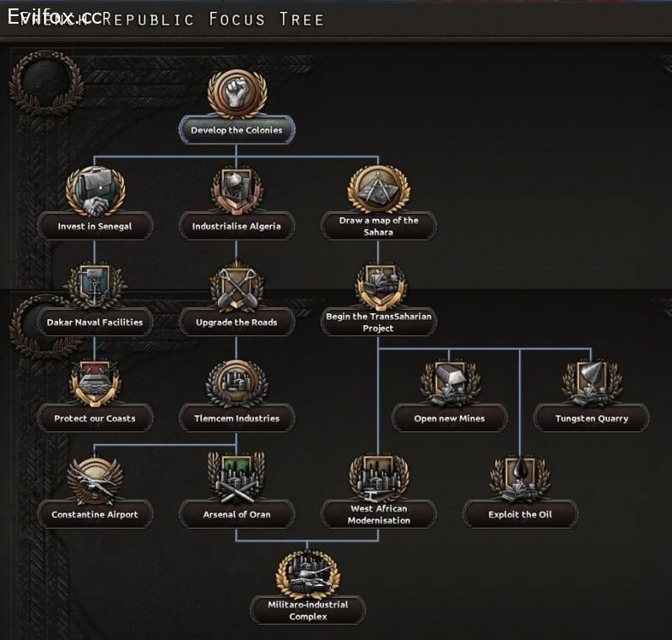Select the Tlemcem Industries focus label
The height and width of the screenshot is (640, 672).
[x=236, y=418]
